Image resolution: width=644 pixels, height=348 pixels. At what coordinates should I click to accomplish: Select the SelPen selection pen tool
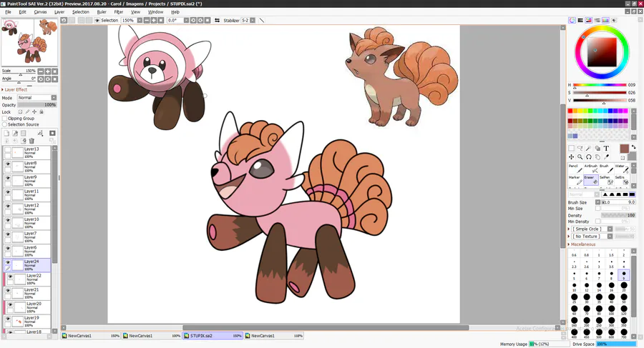[606, 180]
